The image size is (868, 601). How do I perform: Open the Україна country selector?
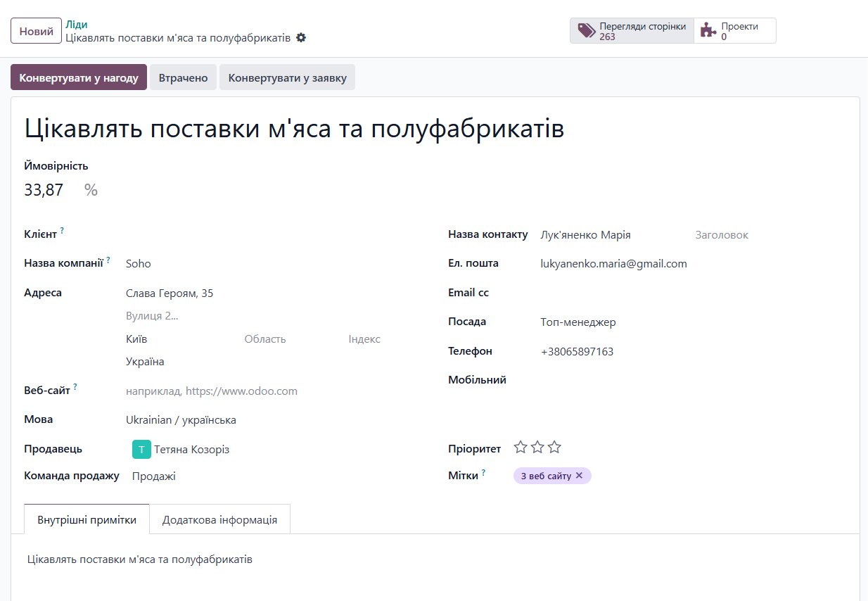(146, 361)
